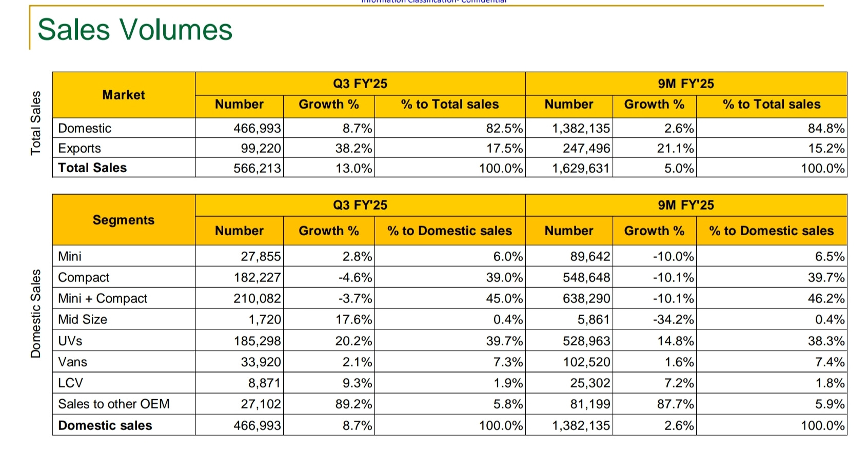The width and height of the screenshot is (868, 452).
Task: Select the Total Sales number 566,213
Action: (258, 168)
